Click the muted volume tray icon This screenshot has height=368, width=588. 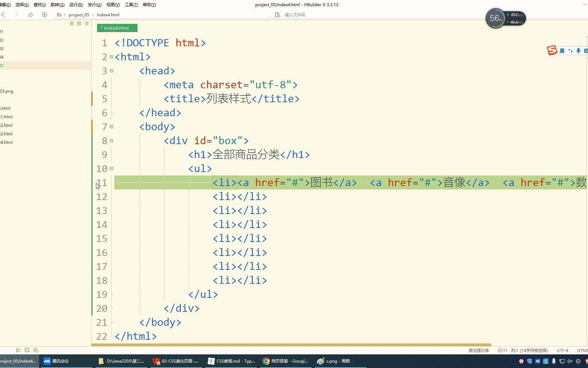coord(570,361)
